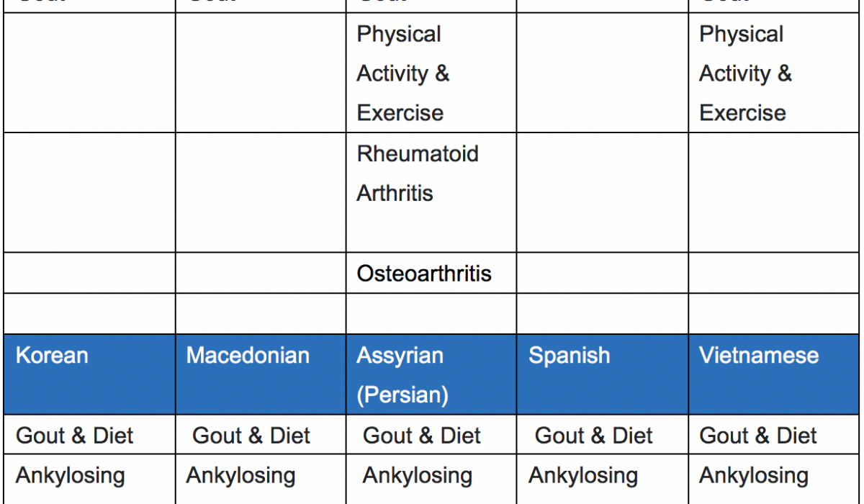Image resolution: width=864 pixels, height=504 pixels.
Task: Open the Osteoarthritis entry
Action: 424,274
